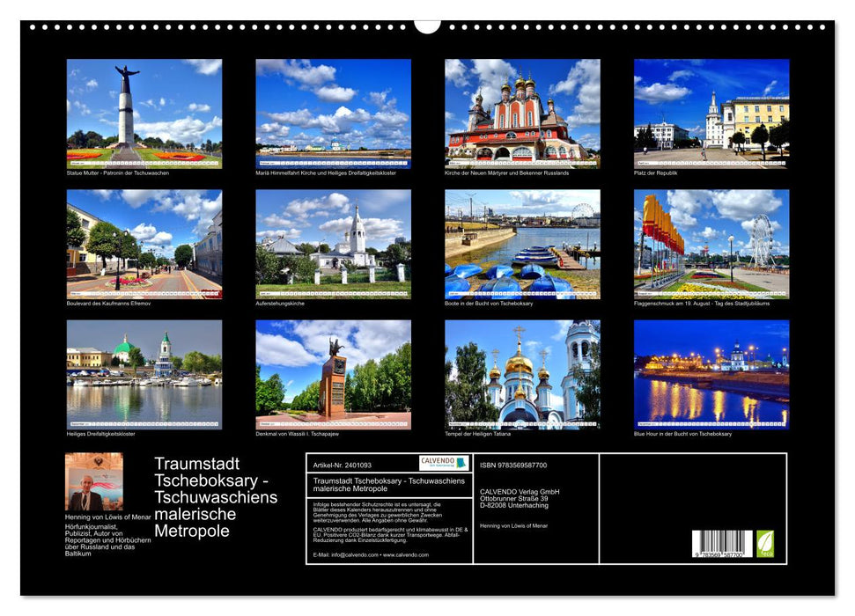Select the blue boats in the bay photo
The width and height of the screenshot is (855, 616).
[x=522, y=245]
